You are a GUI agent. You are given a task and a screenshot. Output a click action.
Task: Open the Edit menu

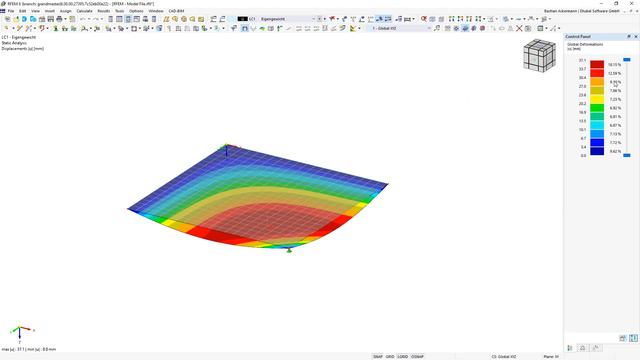[22, 11]
